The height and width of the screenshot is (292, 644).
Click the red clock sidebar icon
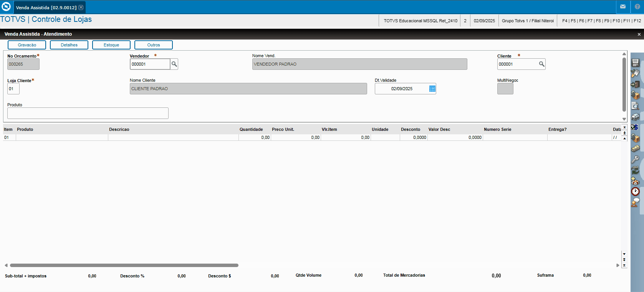[x=636, y=191]
